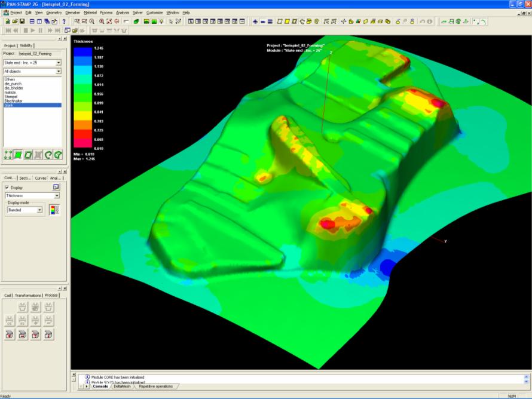Open the DeltaMesh tab at bottom
This screenshot has width=532, height=399.
click(122, 386)
